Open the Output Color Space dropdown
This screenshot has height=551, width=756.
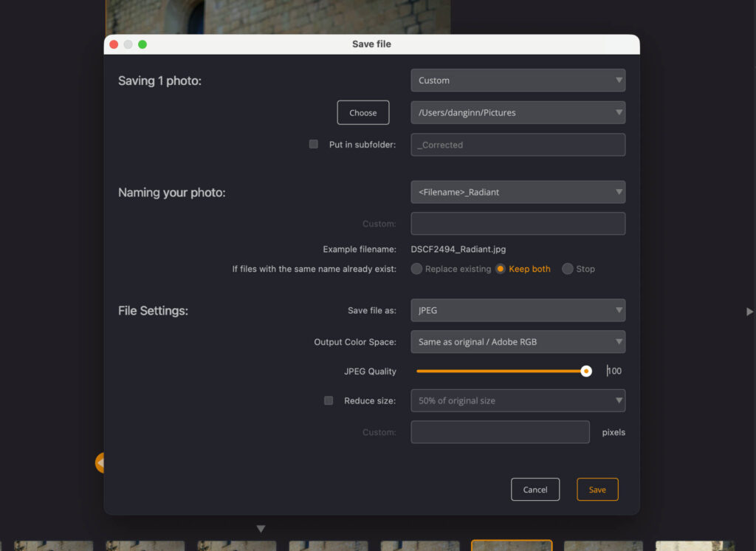[x=518, y=341]
